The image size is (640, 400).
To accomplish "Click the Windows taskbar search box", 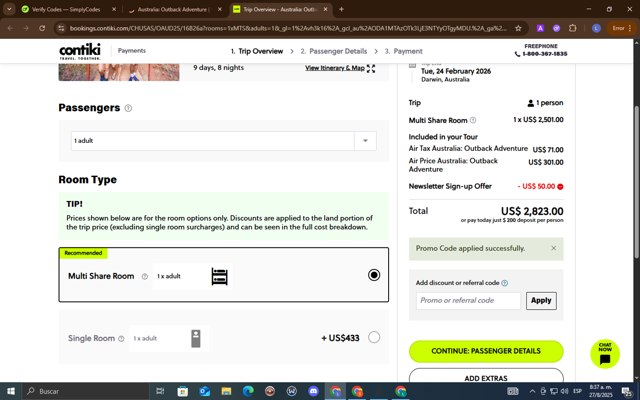I will click(x=85, y=391).
